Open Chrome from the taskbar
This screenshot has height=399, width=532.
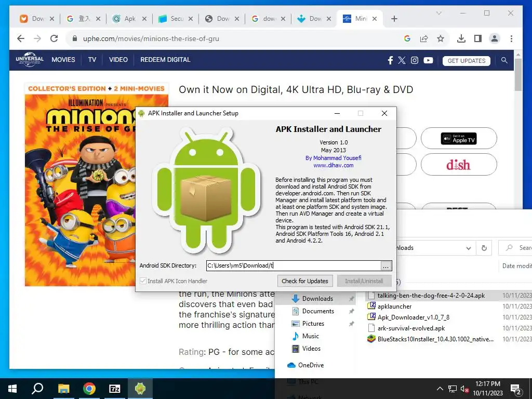point(89,389)
